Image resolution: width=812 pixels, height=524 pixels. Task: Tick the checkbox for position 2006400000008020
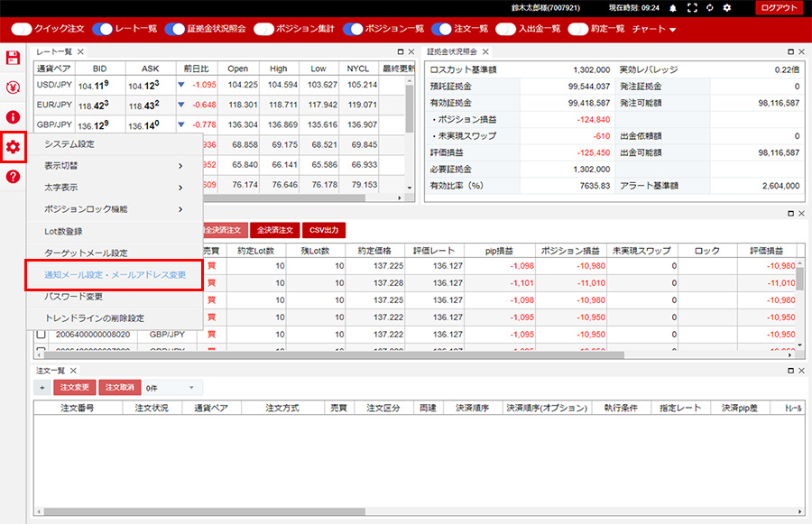(x=41, y=335)
